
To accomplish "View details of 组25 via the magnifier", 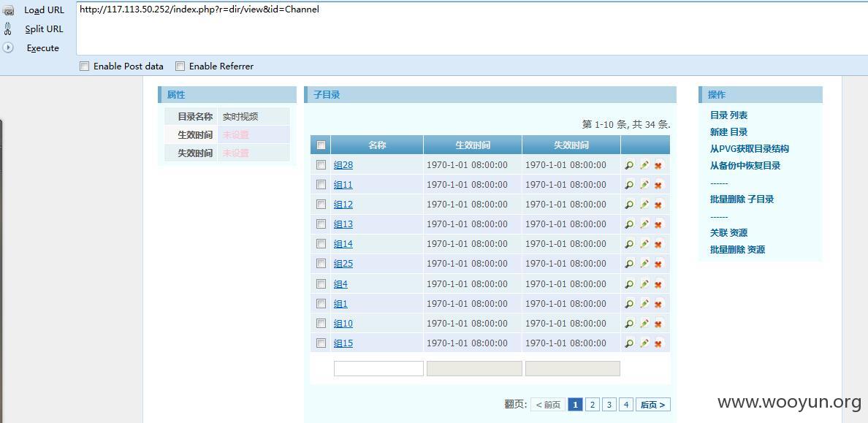I will click(x=629, y=264).
